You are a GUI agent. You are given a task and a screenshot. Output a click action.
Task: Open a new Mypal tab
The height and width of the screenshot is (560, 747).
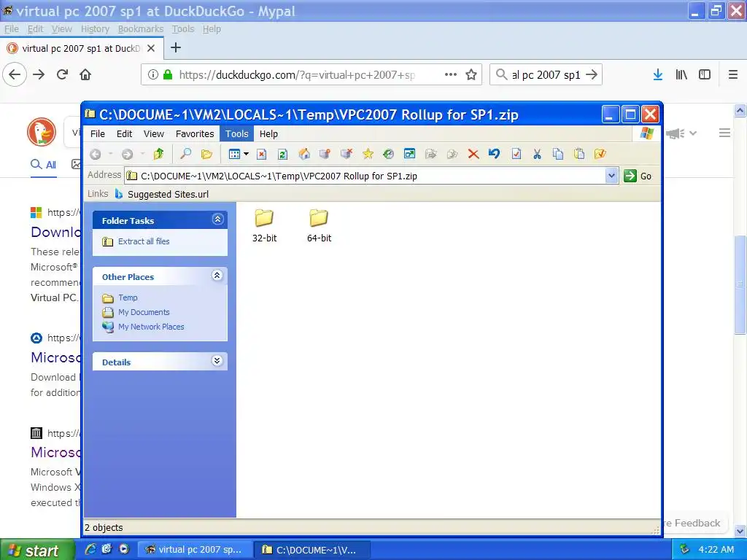pyautogui.click(x=176, y=47)
